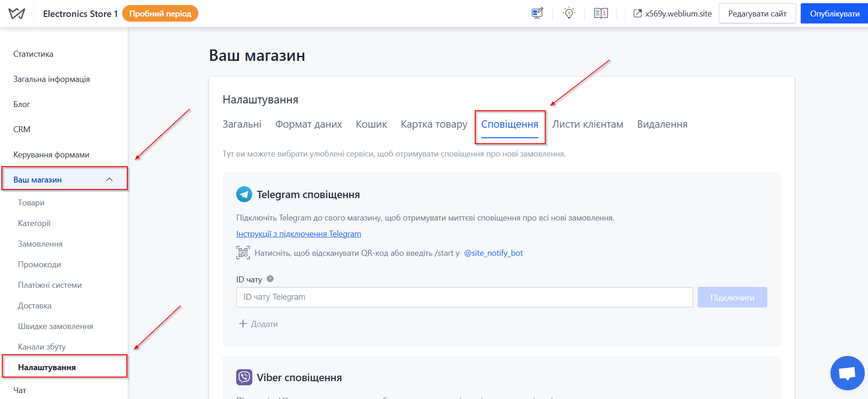This screenshot has height=399, width=868.
Task: Open the Платіжні системи submenu item
Action: tap(50, 285)
